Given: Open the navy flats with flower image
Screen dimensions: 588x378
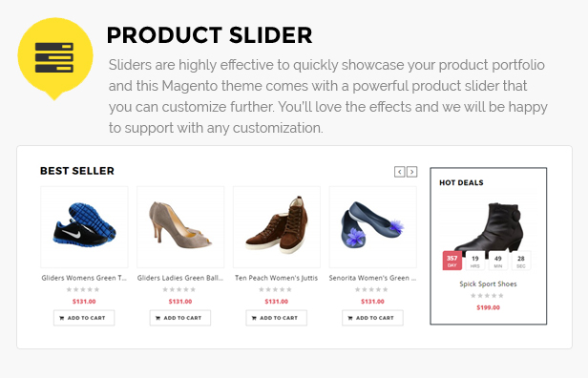Looking at the screenshot, I should coord(372,227).
